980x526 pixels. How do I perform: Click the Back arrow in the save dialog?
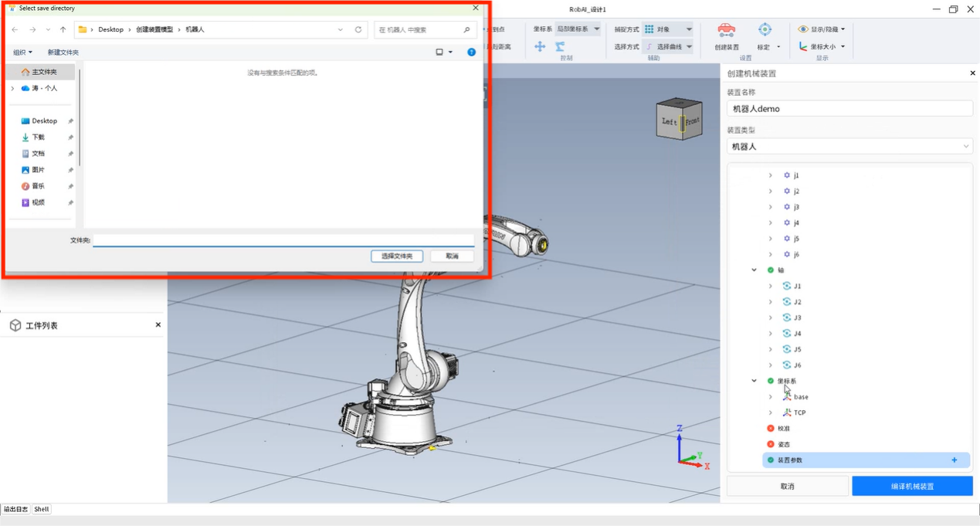point(15,30)
